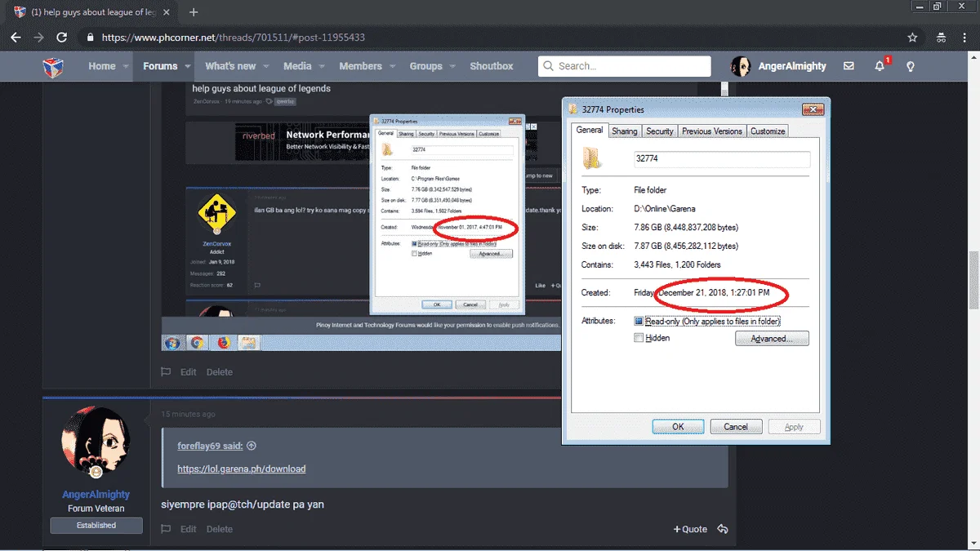Viewport: 980px width, 551px height.
Task: Click OK in the small Properties dialog
Action: (437, 304)
